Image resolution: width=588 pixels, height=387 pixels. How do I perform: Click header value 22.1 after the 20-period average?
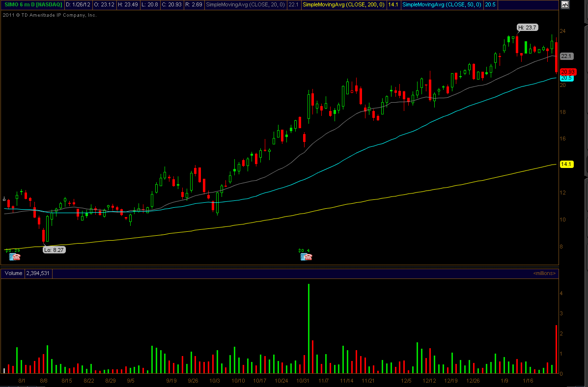293,5
